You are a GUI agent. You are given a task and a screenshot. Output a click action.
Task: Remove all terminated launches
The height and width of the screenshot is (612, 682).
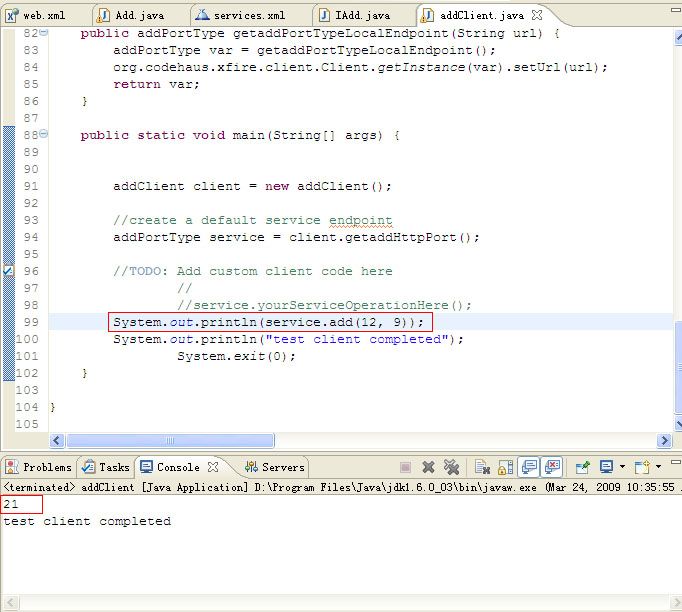[x=451, y=468]
